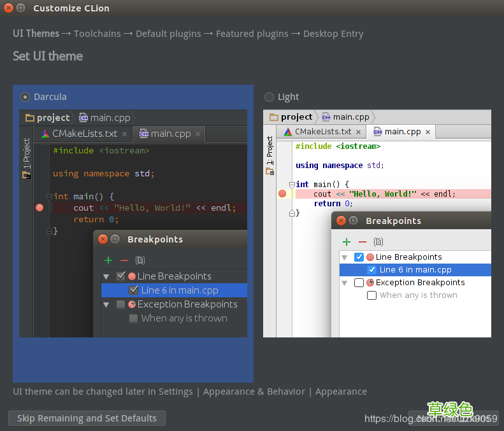504x431 pixels.
Task: Select main.cpp editor tab in Darcula preview
Action: [169, 134]
